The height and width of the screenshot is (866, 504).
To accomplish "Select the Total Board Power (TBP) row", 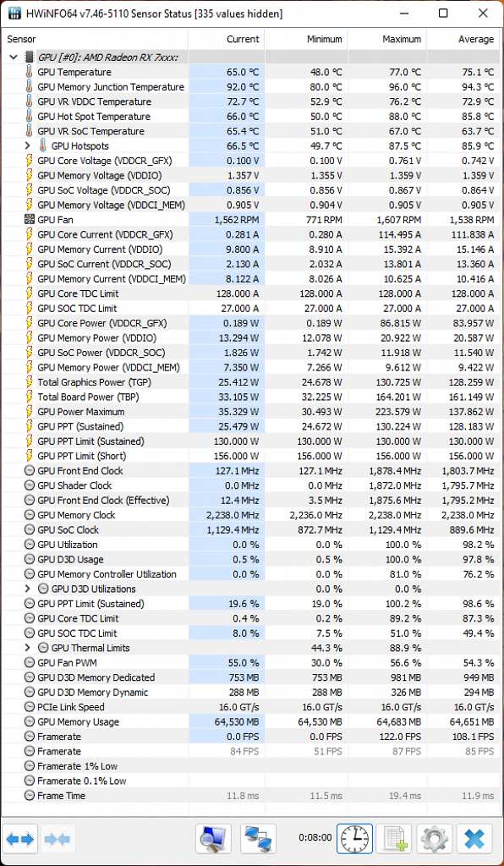I will click(249, 397).
